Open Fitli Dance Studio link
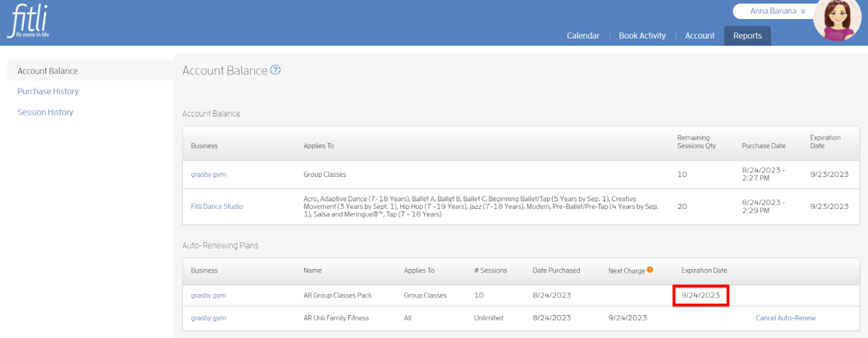868x338 pixels. tap(217, 206)
